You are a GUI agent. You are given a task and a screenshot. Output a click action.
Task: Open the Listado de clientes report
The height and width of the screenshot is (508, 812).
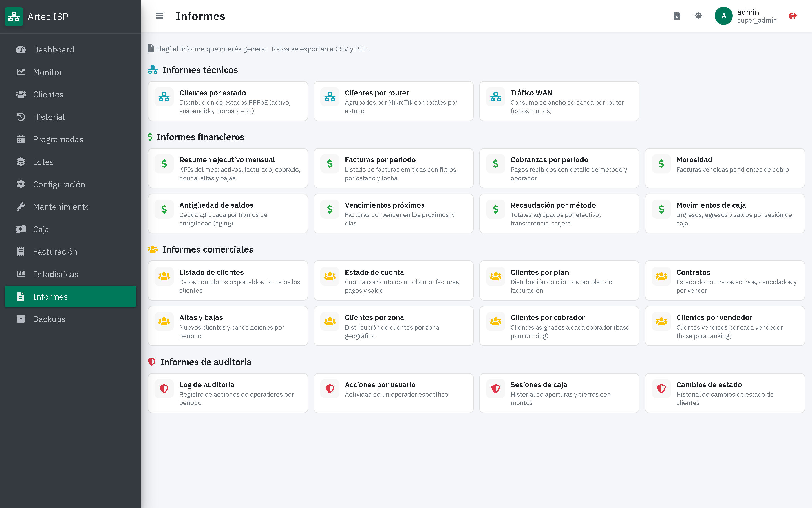pyautogui.click(x=228, y=281)
